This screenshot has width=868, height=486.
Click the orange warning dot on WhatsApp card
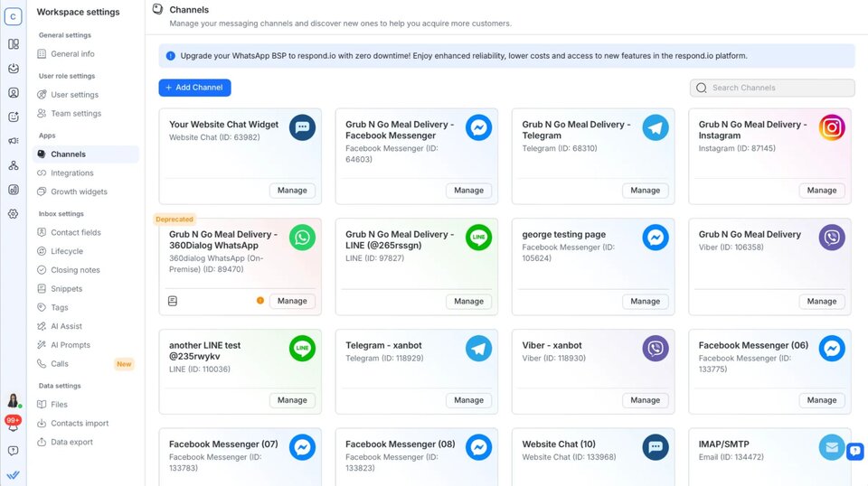tap(260, 300)
